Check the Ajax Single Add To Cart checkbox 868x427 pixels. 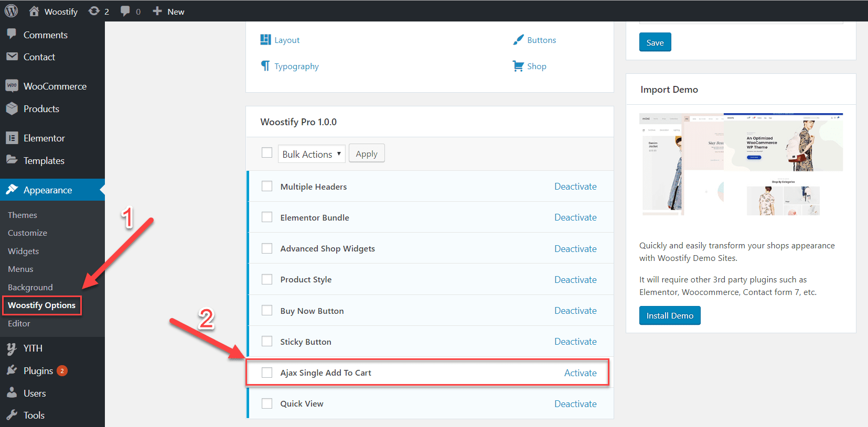pos(267,373)
